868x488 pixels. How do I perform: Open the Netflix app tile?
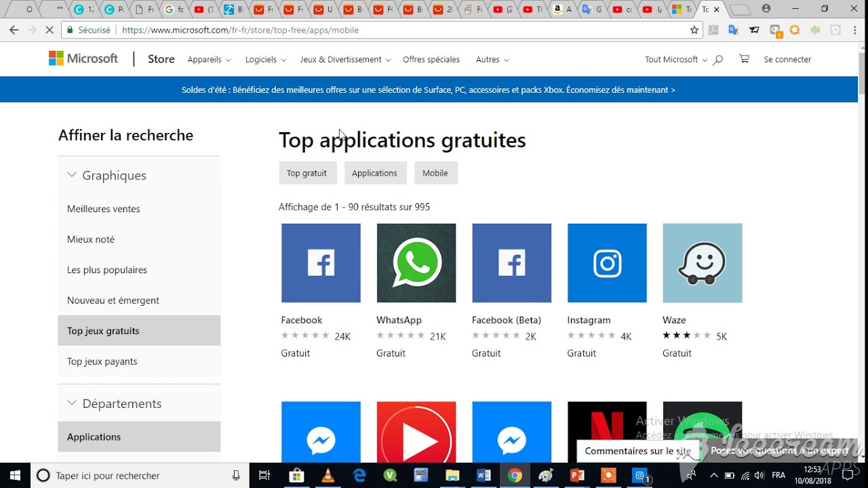coord(607,432)
